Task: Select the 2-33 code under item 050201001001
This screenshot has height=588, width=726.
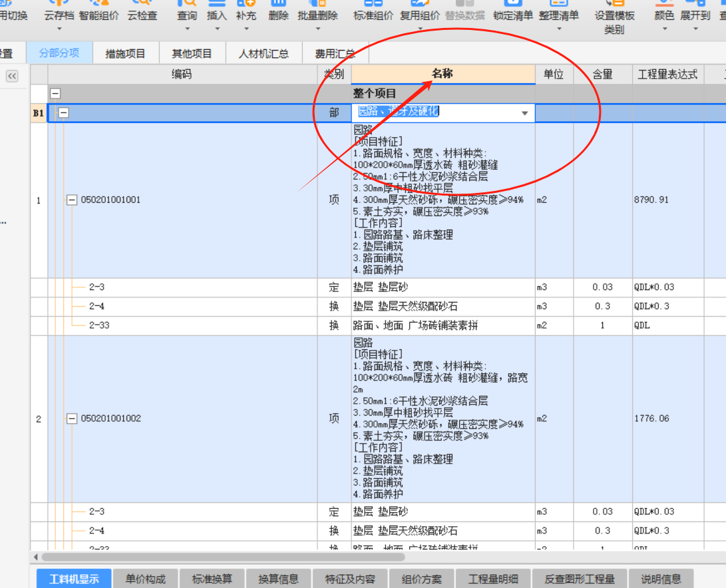Action: 99,325
